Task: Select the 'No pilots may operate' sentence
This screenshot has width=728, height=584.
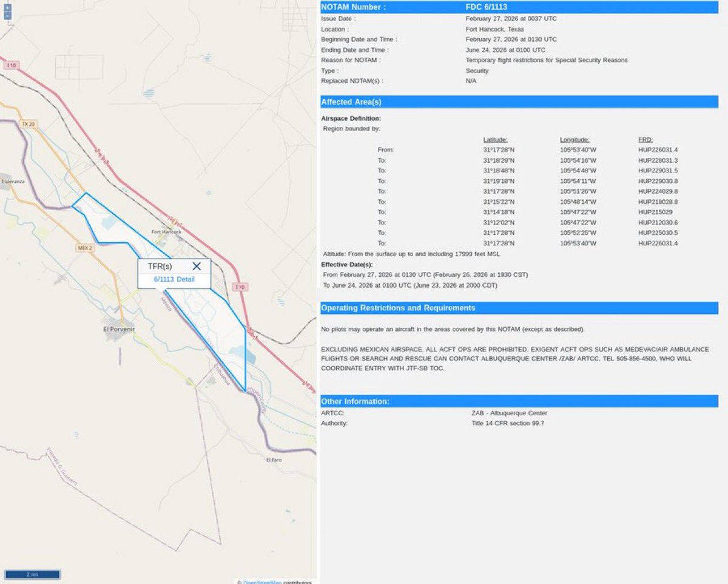Action: pos(453,329)
